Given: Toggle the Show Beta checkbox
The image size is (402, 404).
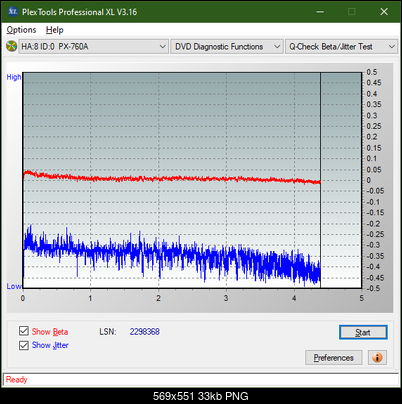Looking at the screenshot, I should (24, 331).
